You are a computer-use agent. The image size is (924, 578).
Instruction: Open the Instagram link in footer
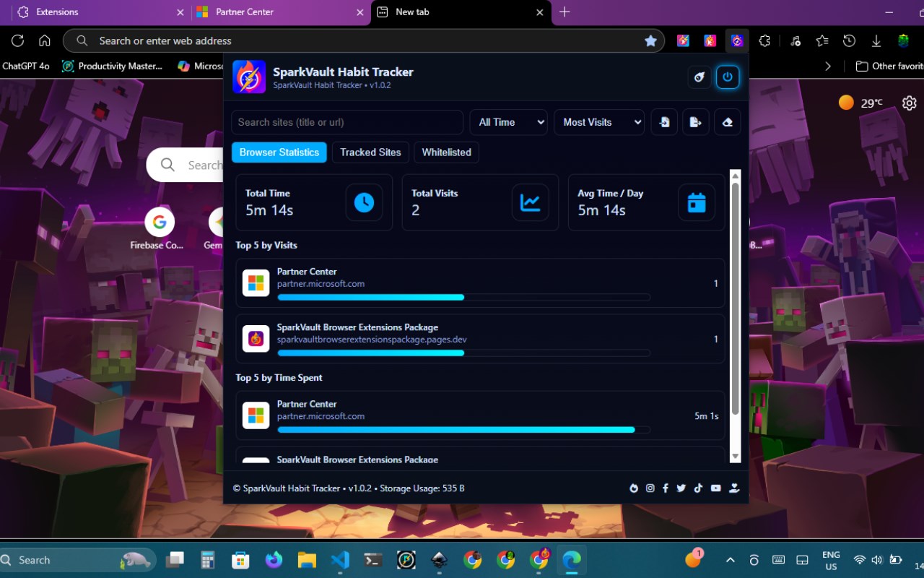click(650, 488)
